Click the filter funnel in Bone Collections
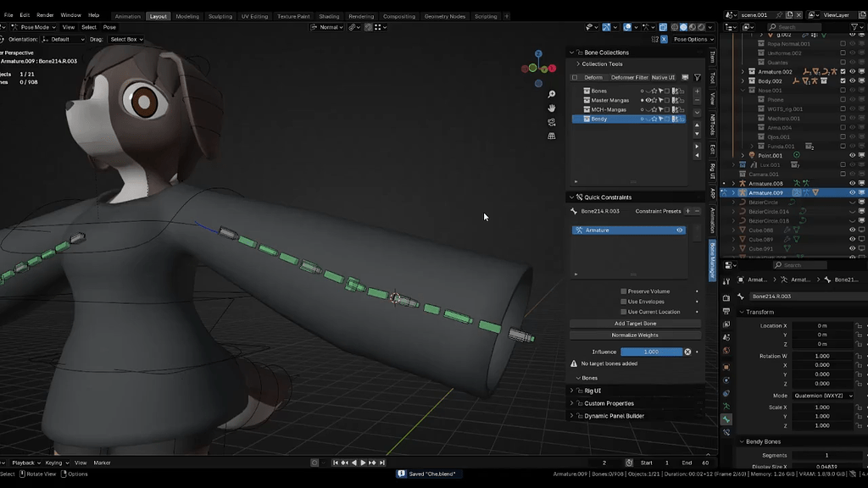Screen dimensions: 868x488 tap(697, 77)
